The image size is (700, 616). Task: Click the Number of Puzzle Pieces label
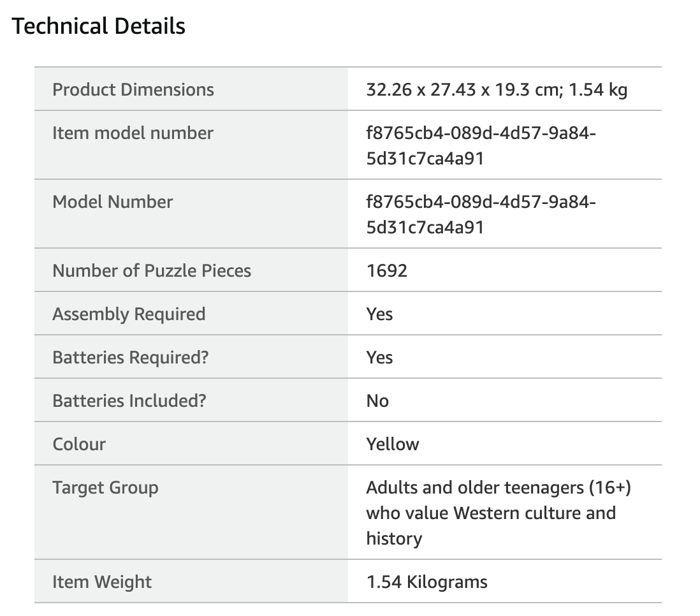click(x=152, y=271)
